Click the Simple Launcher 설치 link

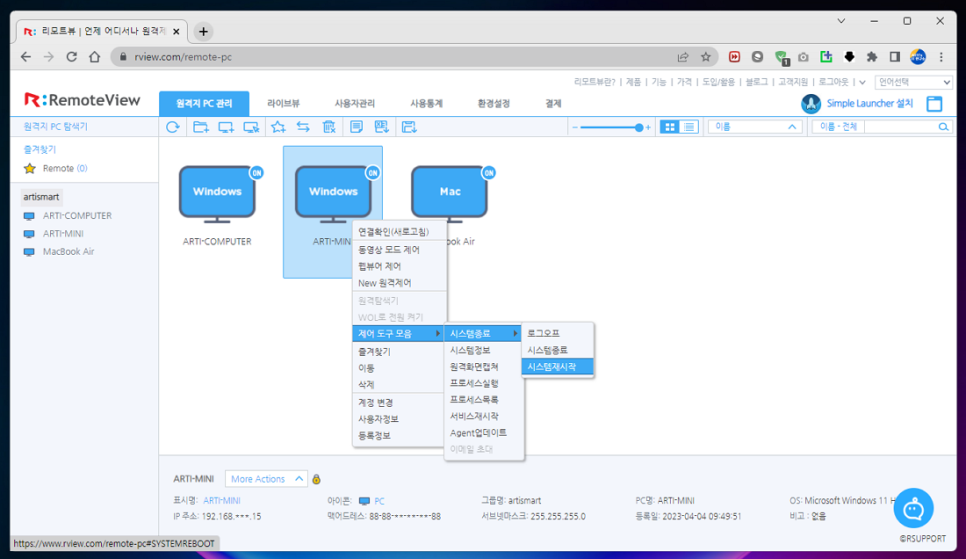click(870, 104)
